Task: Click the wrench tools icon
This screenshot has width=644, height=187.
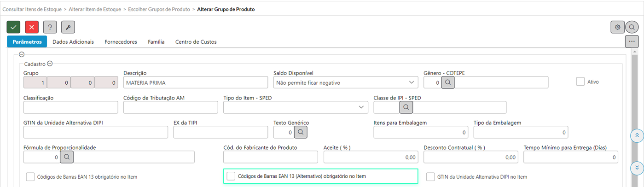Action: pos(68,27)
